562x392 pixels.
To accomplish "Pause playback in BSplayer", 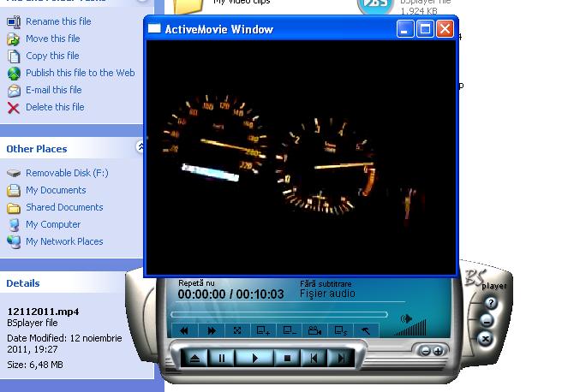I will click(222, 358).
